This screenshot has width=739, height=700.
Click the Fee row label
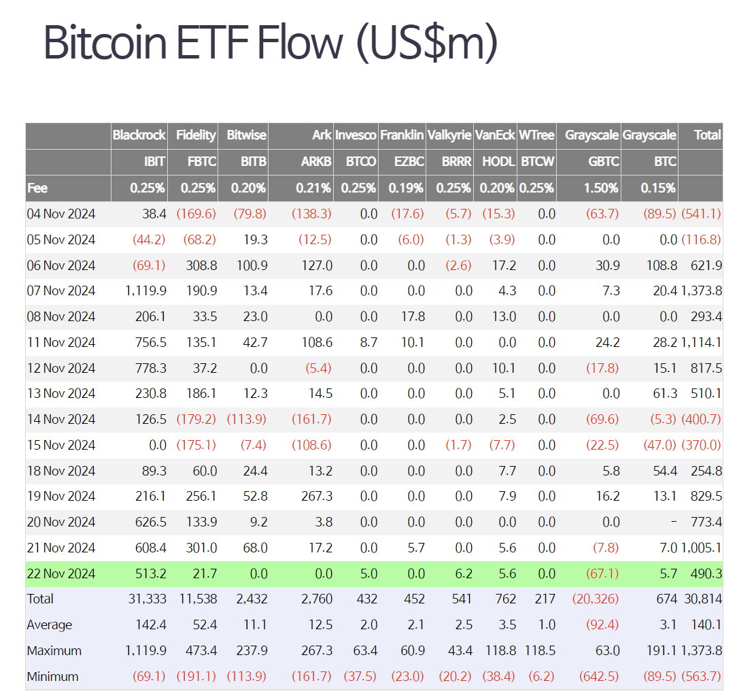pos(37,188)
